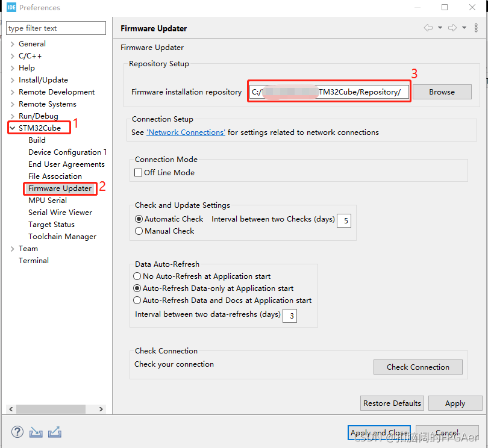Close the Preferences window
This screenshot has height=448, width=488.
tap(472, 7)
